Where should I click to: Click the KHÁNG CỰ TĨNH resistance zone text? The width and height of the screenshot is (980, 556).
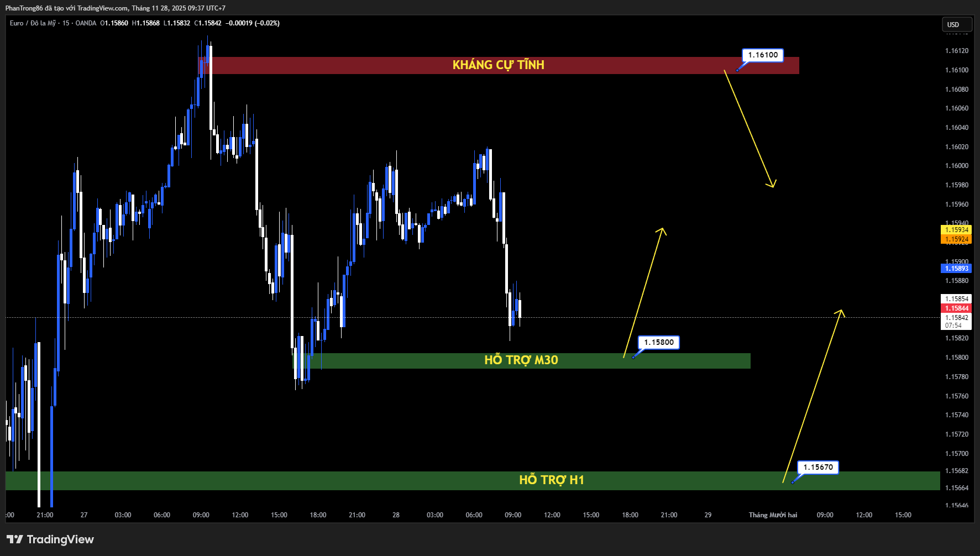click(499, 65)
